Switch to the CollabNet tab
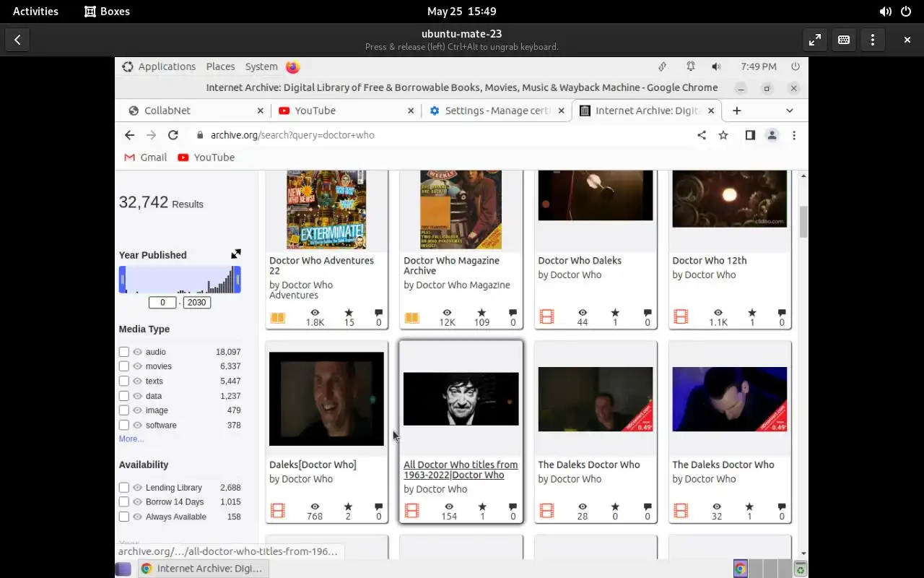 pyautogui.click(x=195, y=111)
